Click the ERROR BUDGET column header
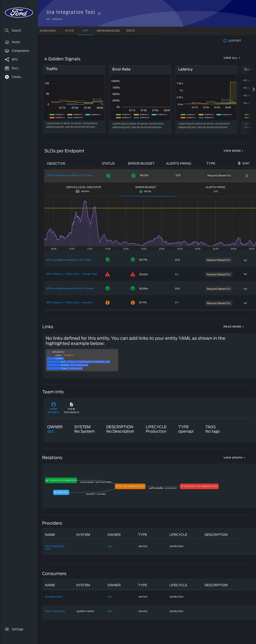The image size is (256, 644). (x=141, y=163)
